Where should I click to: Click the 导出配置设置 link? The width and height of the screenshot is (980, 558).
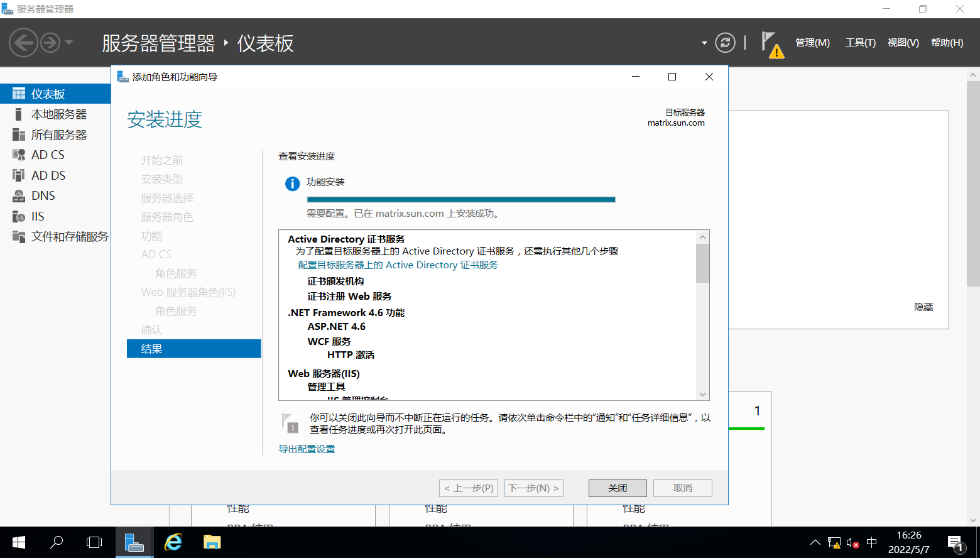[x=307, y=449]
